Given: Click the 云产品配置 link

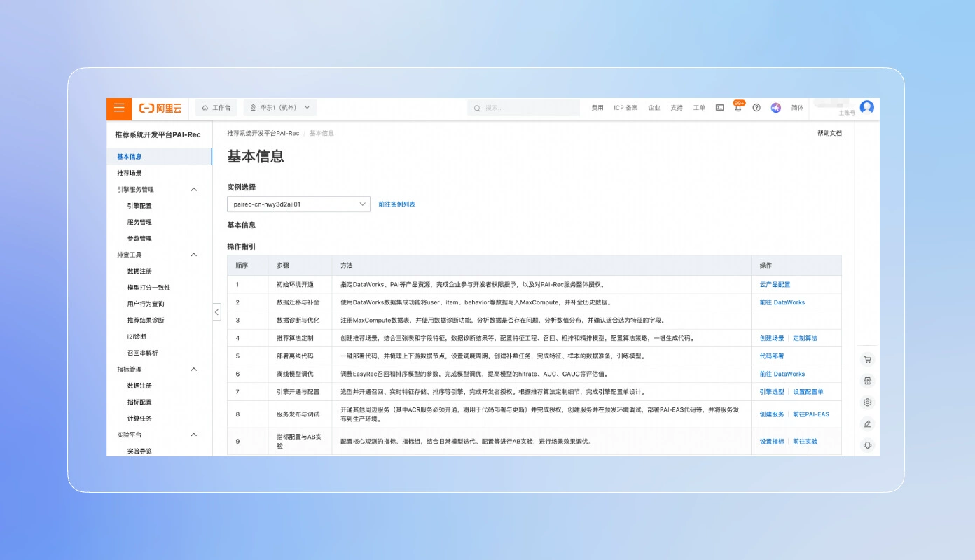Looking at the screenshot, I should tap(775, 285).
